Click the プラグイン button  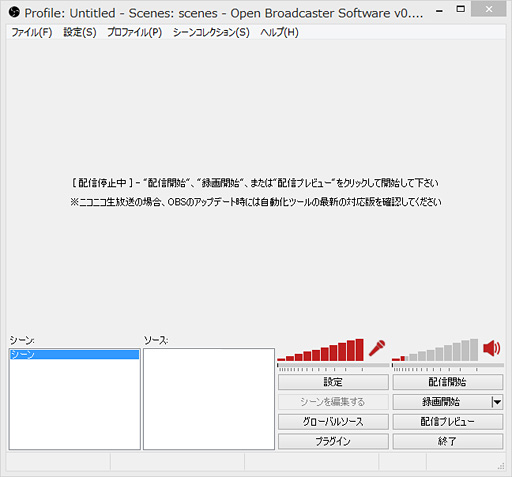[333, 441]
